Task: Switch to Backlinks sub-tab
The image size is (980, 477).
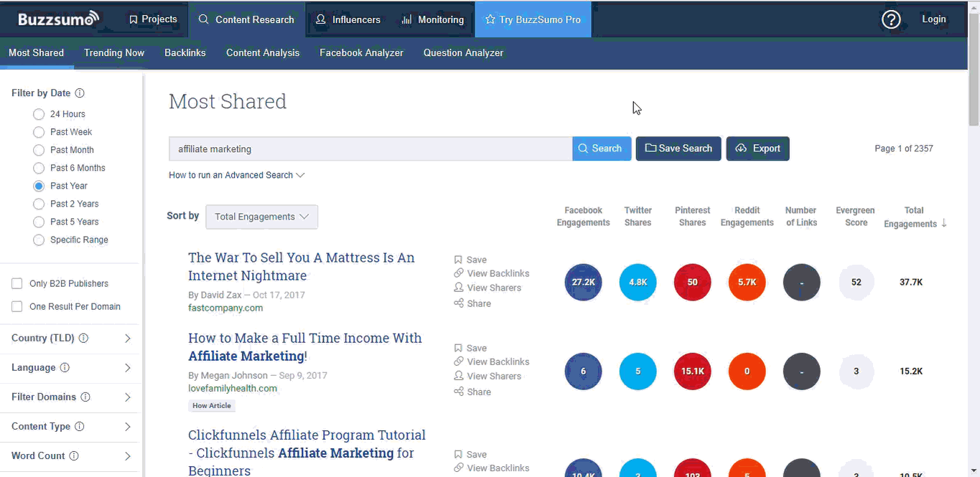Action: (x=185, y=52)
